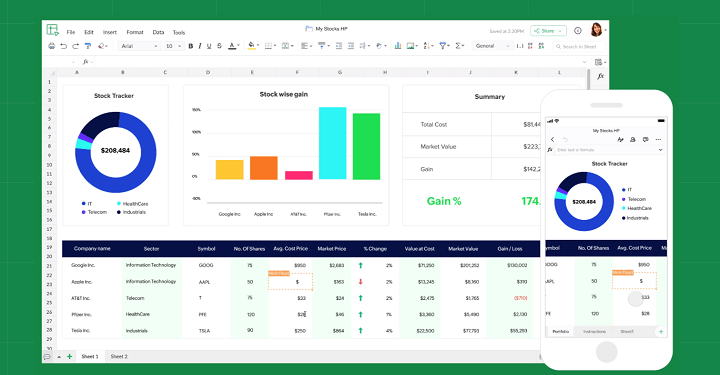Expand the cell name box dropdown
720x375 pixels.
pos(73,62)
